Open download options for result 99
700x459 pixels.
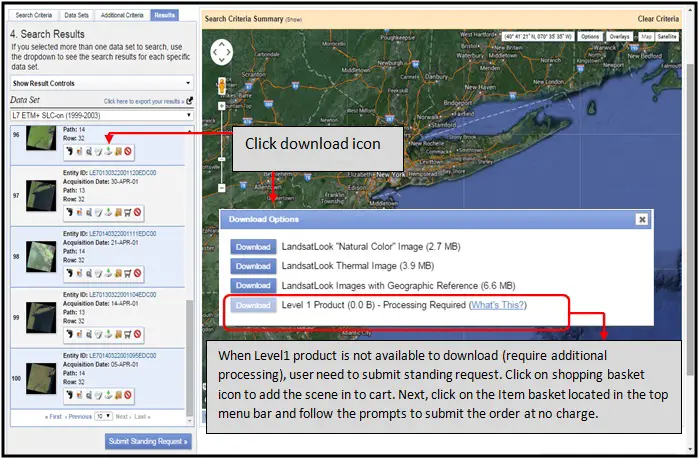108,334
